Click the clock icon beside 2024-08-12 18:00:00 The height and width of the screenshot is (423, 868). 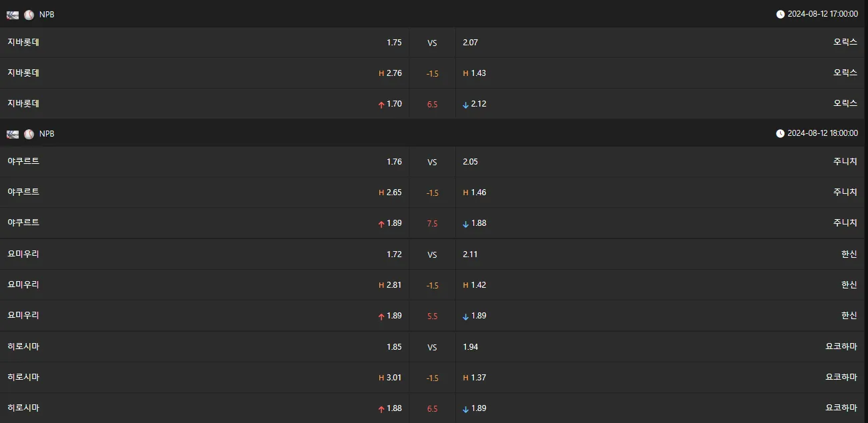pyautogui.click(x=780, y=133)
